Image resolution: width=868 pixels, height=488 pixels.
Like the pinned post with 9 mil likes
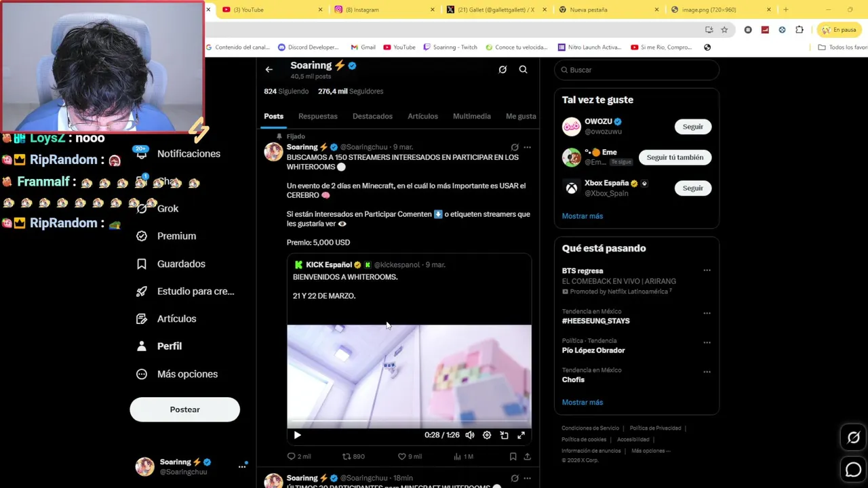[x=410, y=457]
